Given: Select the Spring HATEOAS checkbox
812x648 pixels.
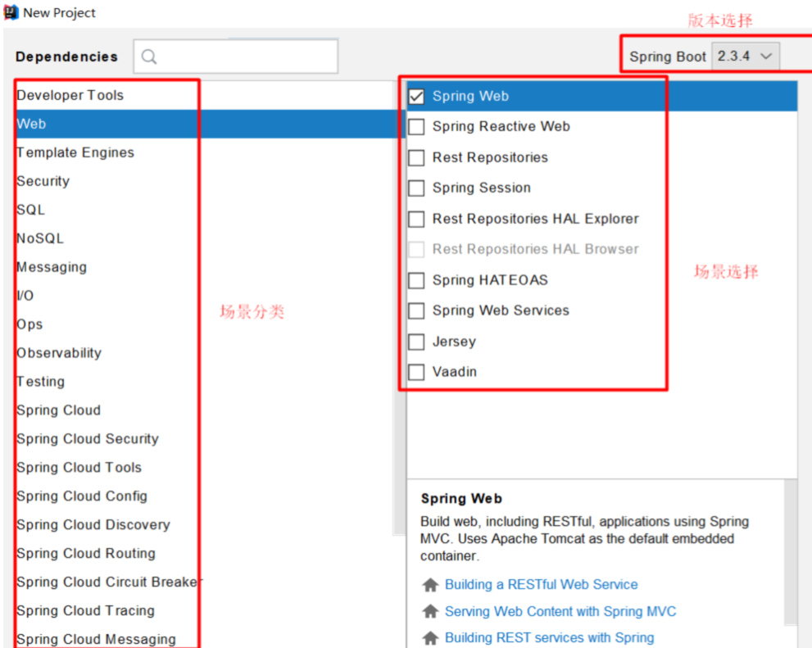Looking at the screenshot, I should tap(416, 280).
